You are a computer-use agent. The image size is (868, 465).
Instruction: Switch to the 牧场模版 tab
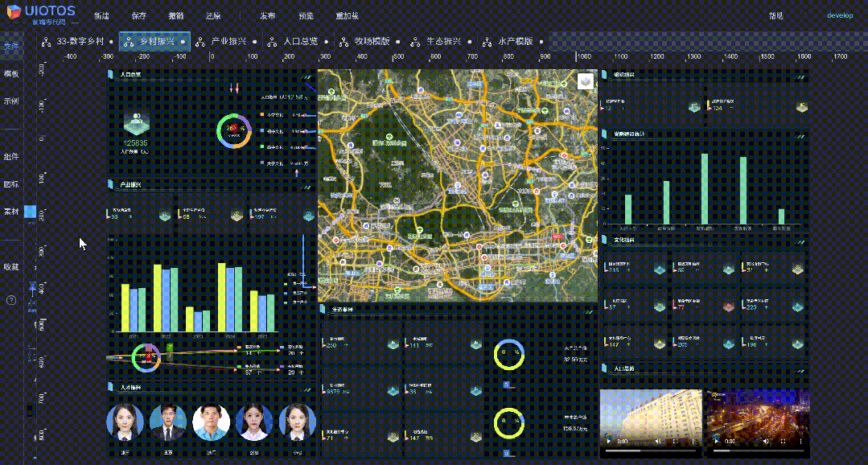click(x=372, y=42)
